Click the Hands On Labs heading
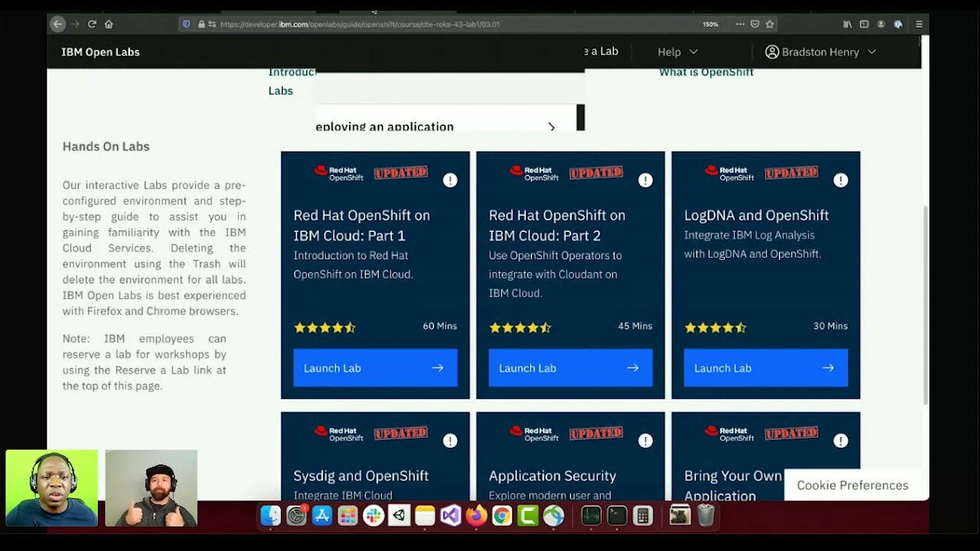Image resolution: width=980 pixels, height=551 pixels. coord(106,146)
